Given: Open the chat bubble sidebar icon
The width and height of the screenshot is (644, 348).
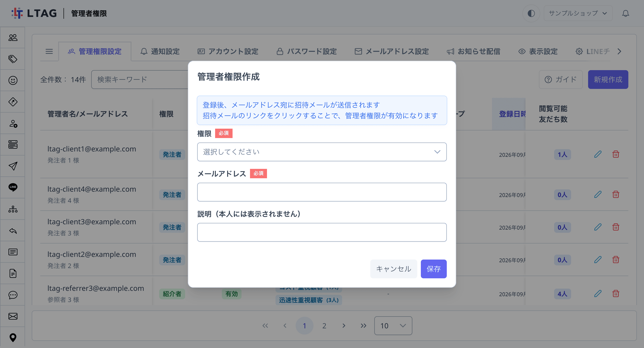Looking at the screenshot, I should (13, 295).
